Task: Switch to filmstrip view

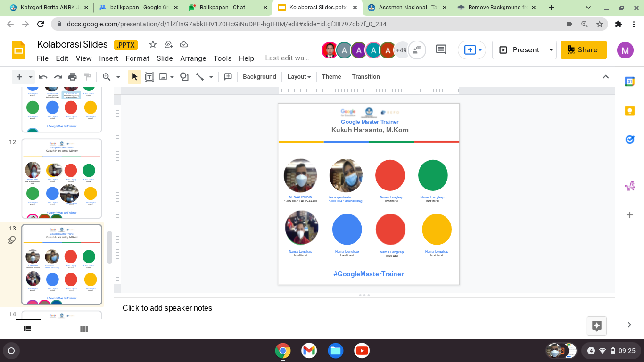Action: click(x=27, y=329)
